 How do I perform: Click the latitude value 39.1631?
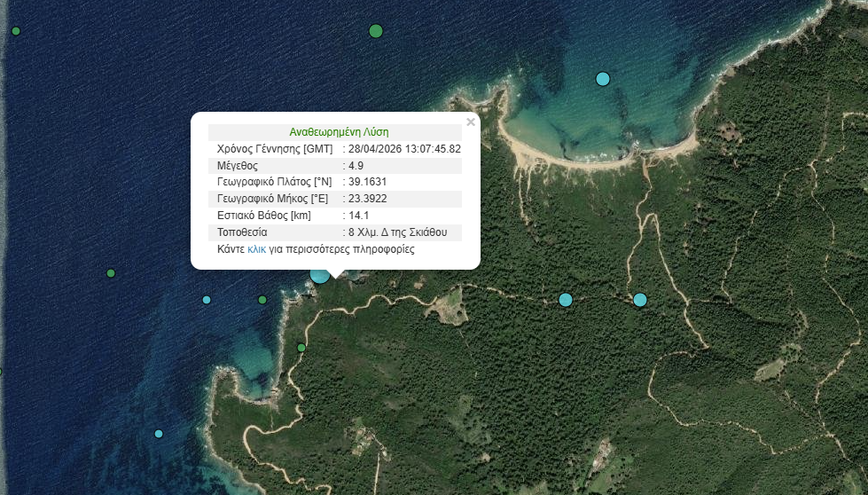click(x=367, y=182)
